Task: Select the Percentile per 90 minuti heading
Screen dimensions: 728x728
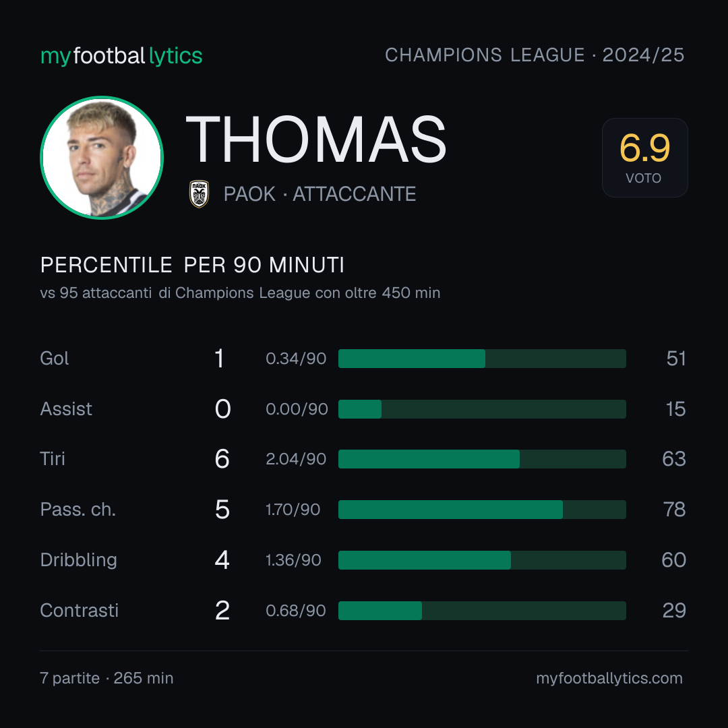Action: pos(192,265)
